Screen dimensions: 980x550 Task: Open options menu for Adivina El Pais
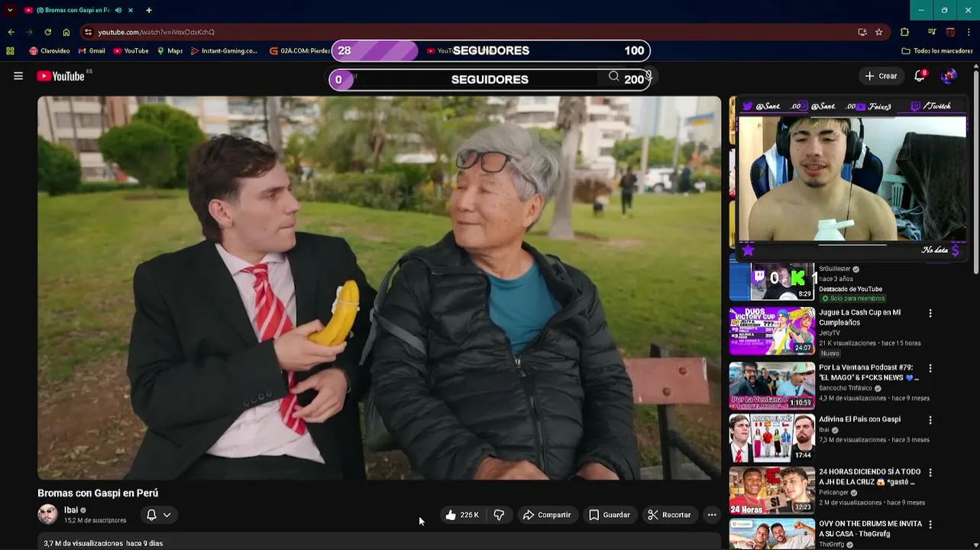[930, 420]
